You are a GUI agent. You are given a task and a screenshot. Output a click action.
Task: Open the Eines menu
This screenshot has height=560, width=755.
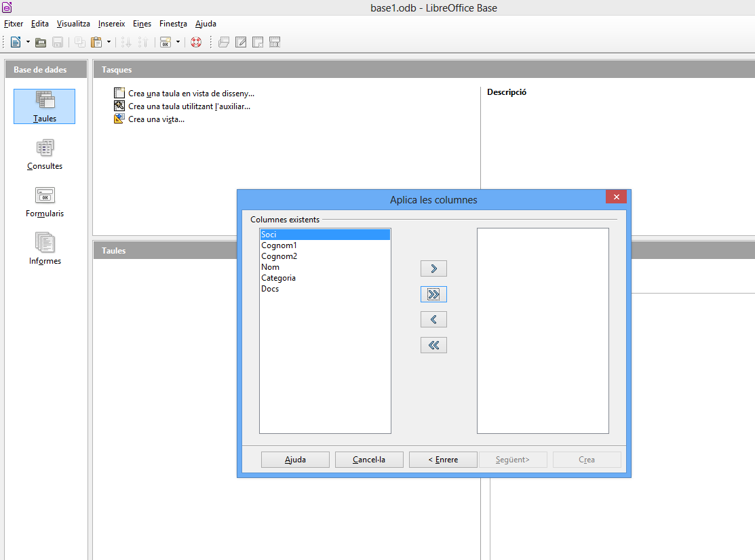click(x=142, y=24)
